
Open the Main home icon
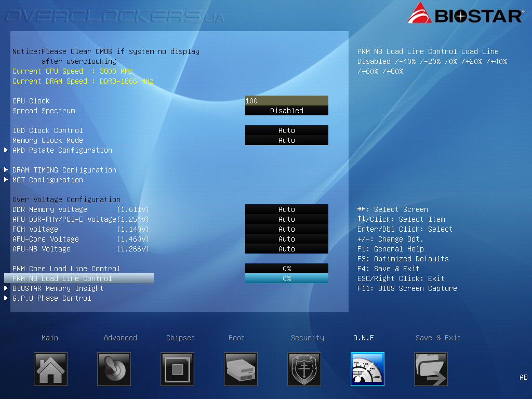coord(50,369)
